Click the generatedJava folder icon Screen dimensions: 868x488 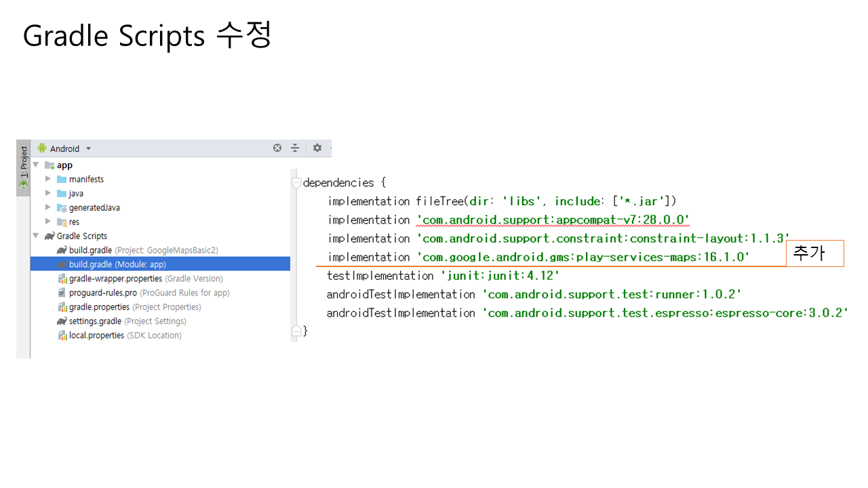pos(62,208)
